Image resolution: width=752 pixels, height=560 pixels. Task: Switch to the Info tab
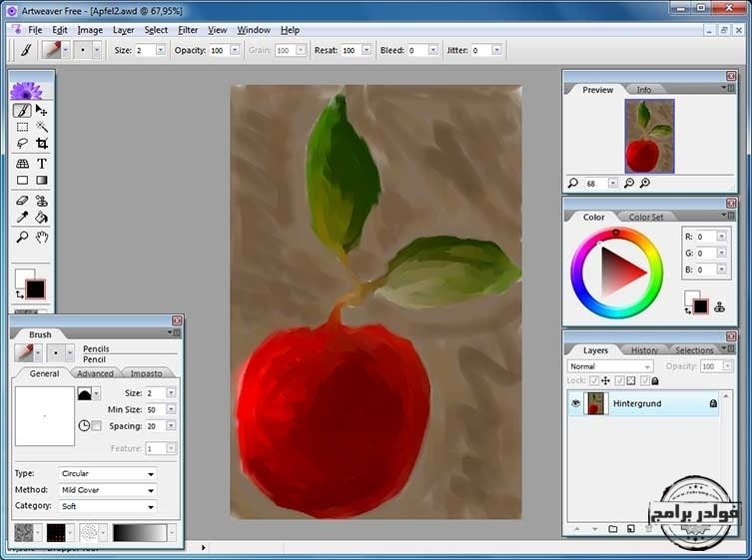[x=643, y=90]
